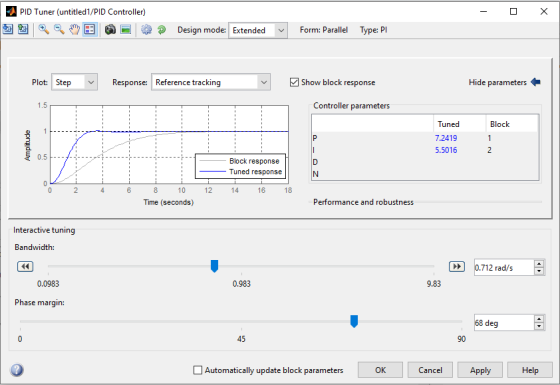Click the Interactive tuning heading
Viewport: 560px width, 385px height.
tap(44, 230)
